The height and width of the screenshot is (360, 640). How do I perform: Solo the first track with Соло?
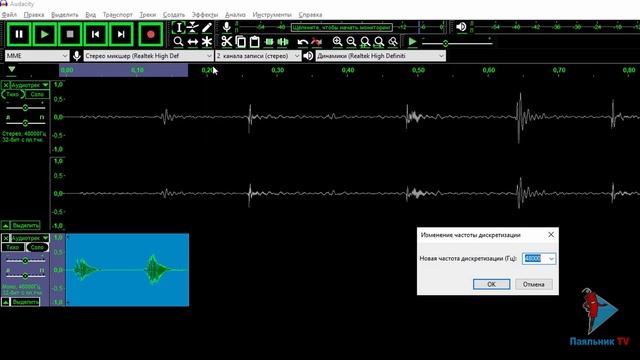point(37,94)
